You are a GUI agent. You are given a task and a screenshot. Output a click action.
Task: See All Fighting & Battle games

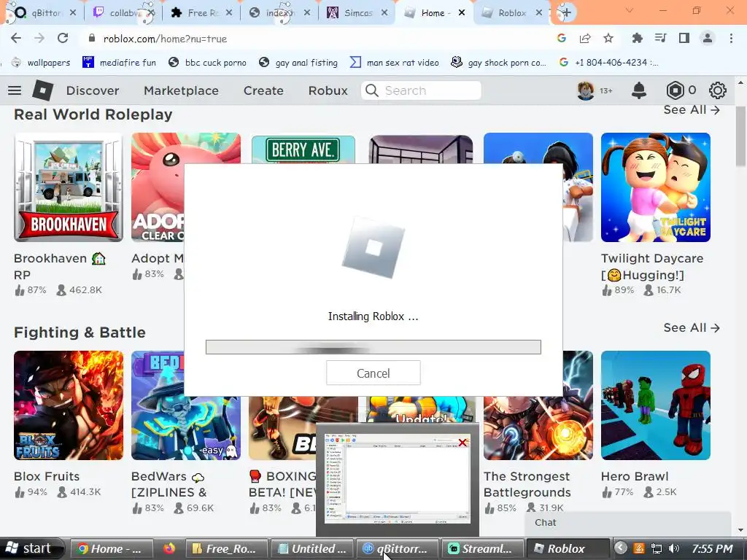point(692,327)
